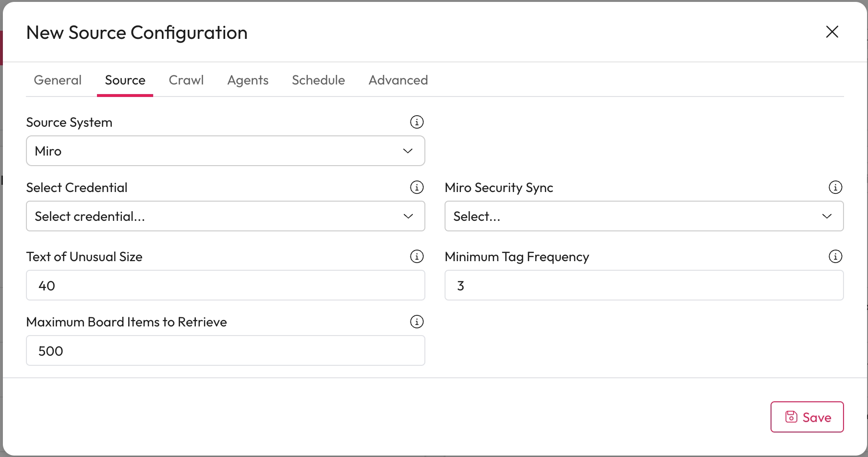This screenshot has height=457, width=868.
Task: Switch to the General tab
Action: [58, 80]
